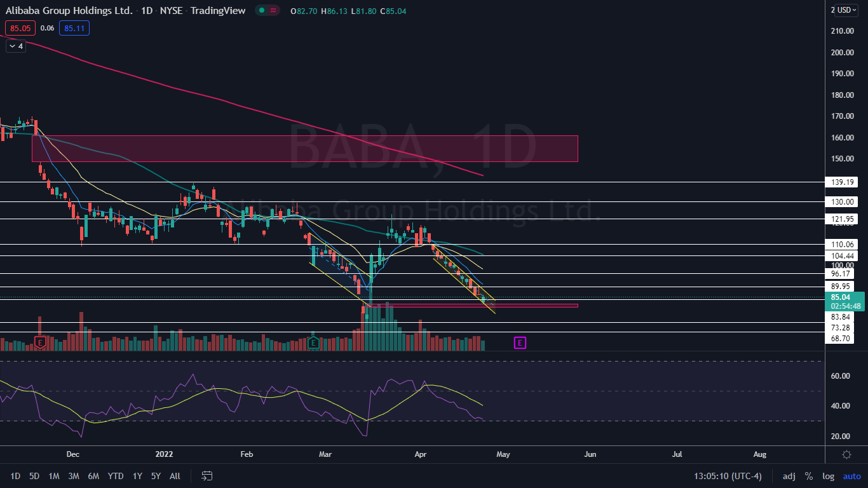Click the 40.00 RSI axis label
This screenshot has height=488, width=868.
841,405
